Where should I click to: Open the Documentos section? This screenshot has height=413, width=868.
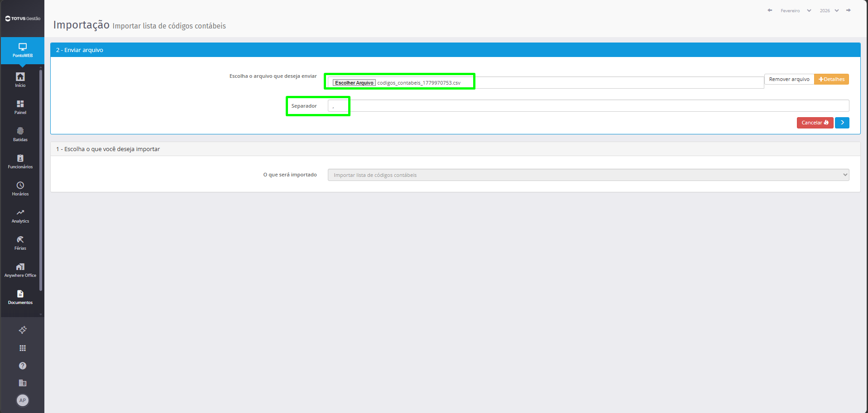(x=20, y=297)
